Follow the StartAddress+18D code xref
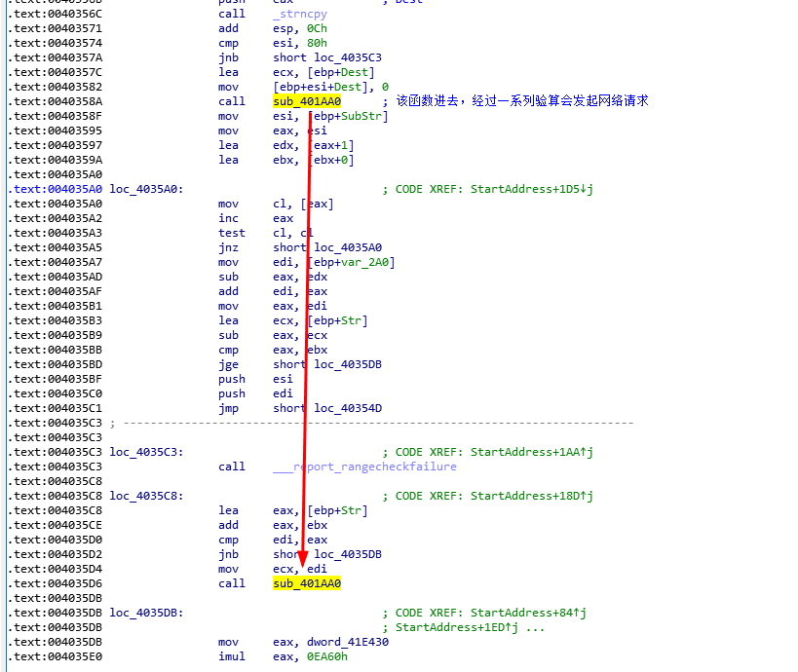The height and width of the screenshot is (672, 798). 530,496
